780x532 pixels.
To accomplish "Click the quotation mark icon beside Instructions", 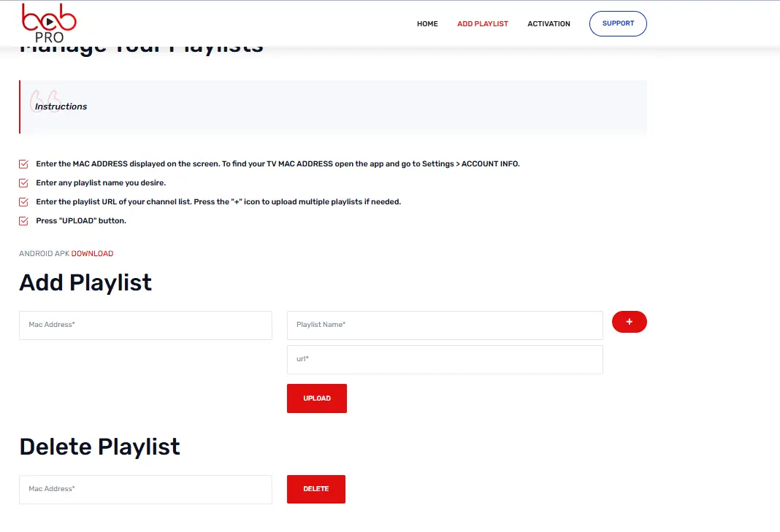I will [44, 101].
